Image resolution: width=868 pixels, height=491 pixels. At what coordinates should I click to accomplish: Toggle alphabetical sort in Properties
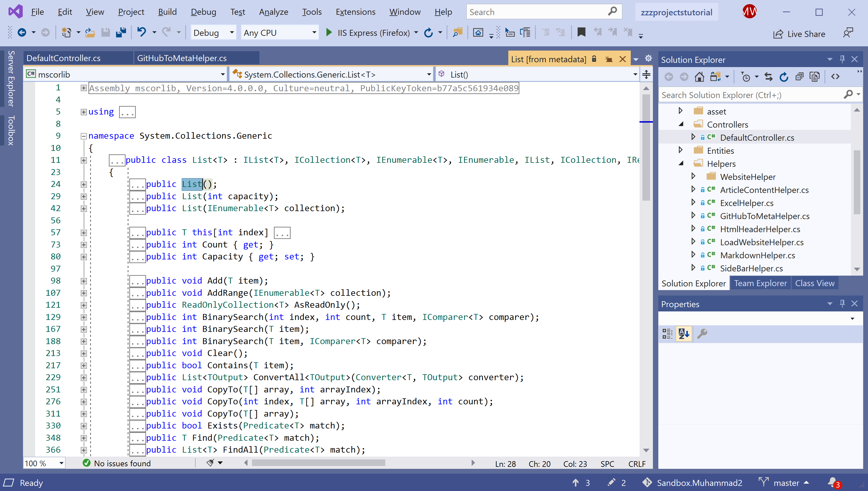coord(684,334)
